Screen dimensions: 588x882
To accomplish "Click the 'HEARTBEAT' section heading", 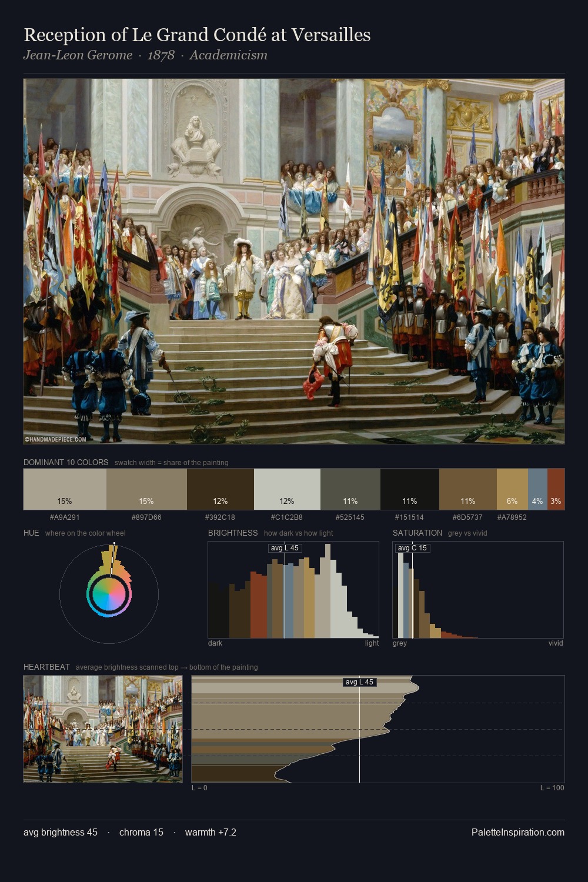I will tap(46, 667).
